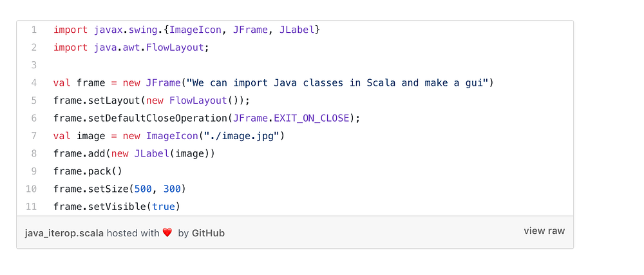Screen dimensions: 644x275
Task: Select line number 9
Action: [x=33, y=171]
